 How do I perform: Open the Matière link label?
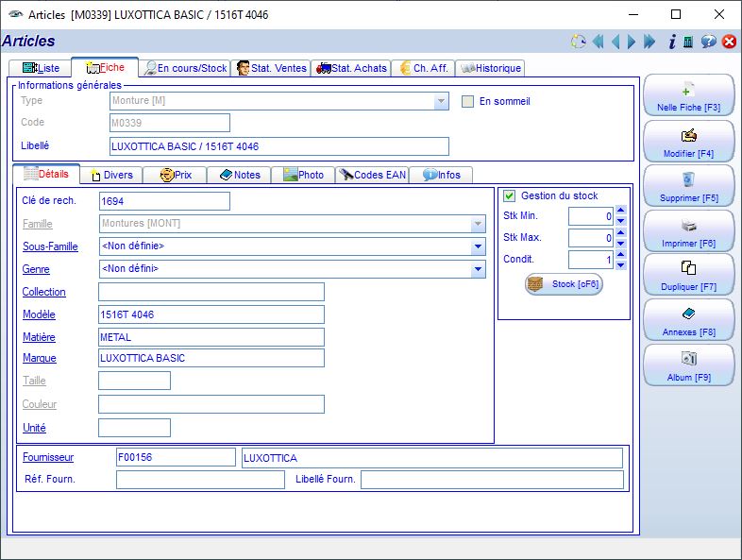pos(39,337)
